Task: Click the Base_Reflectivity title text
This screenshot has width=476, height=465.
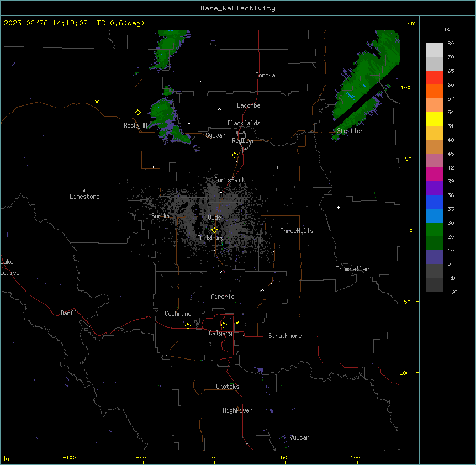Action: click(x=238, y=8)
